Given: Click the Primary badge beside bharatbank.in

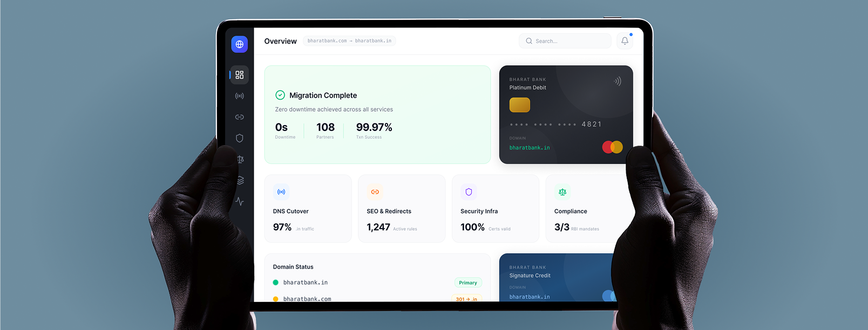Looking at the screenshot, I should 467,283.
